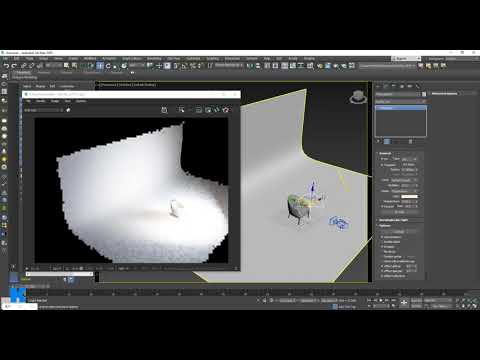Open the frame buffer channel dropdown
The width and height of the screenshot is (480, 360).
(x=44, y=110)
